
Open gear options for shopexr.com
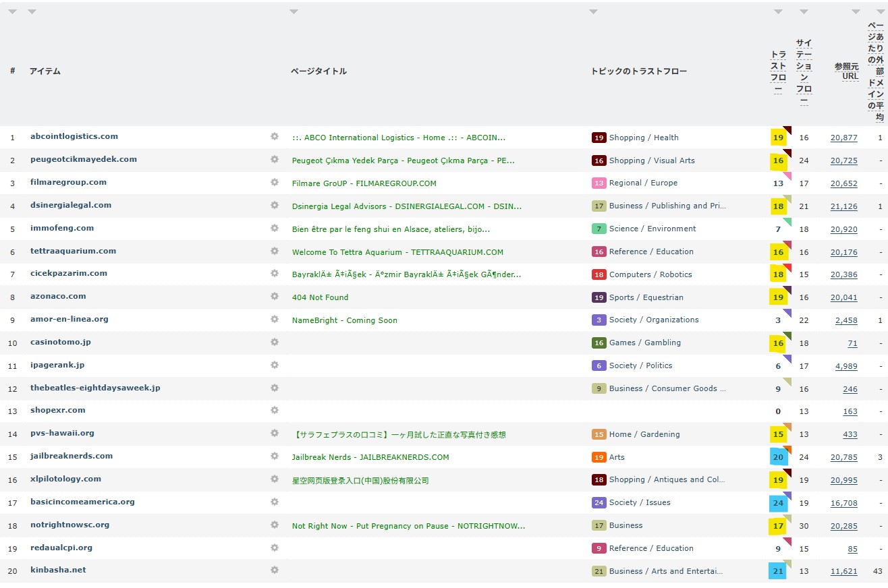(275, 410)
